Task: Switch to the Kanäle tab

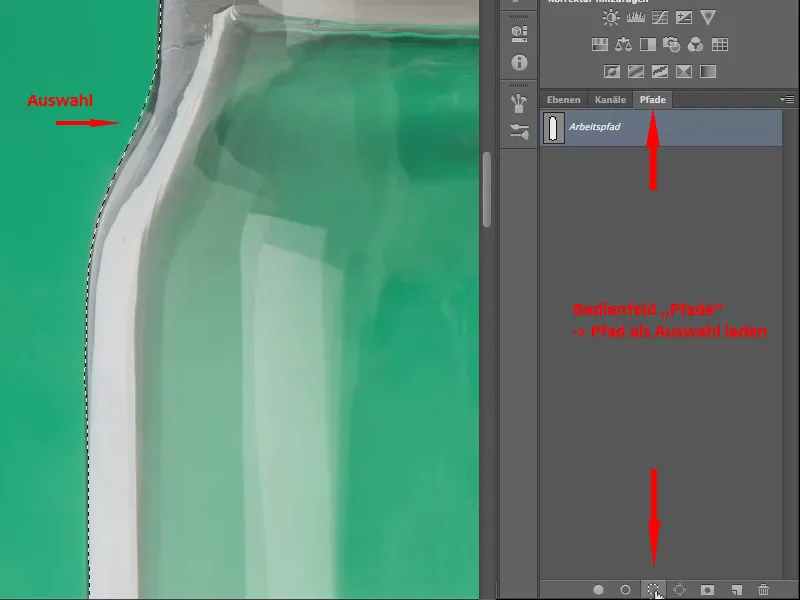Action: pyautogui.click(x=610, y=100)
